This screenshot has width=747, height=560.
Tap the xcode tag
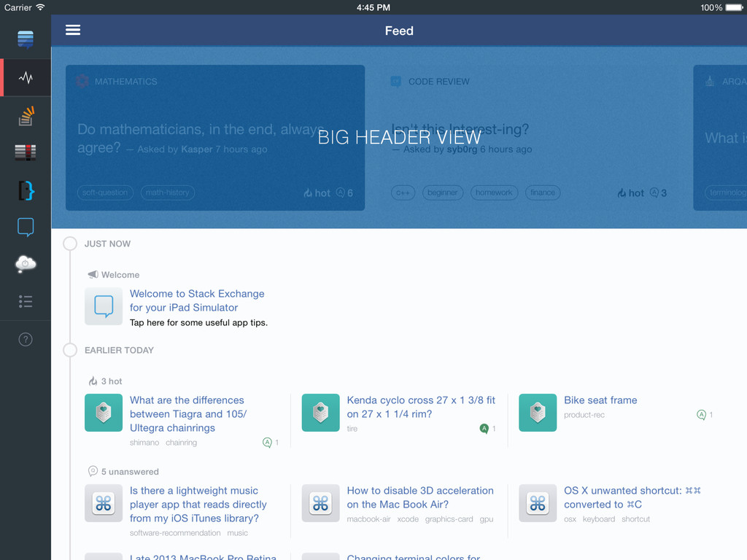tap(408, 519)
